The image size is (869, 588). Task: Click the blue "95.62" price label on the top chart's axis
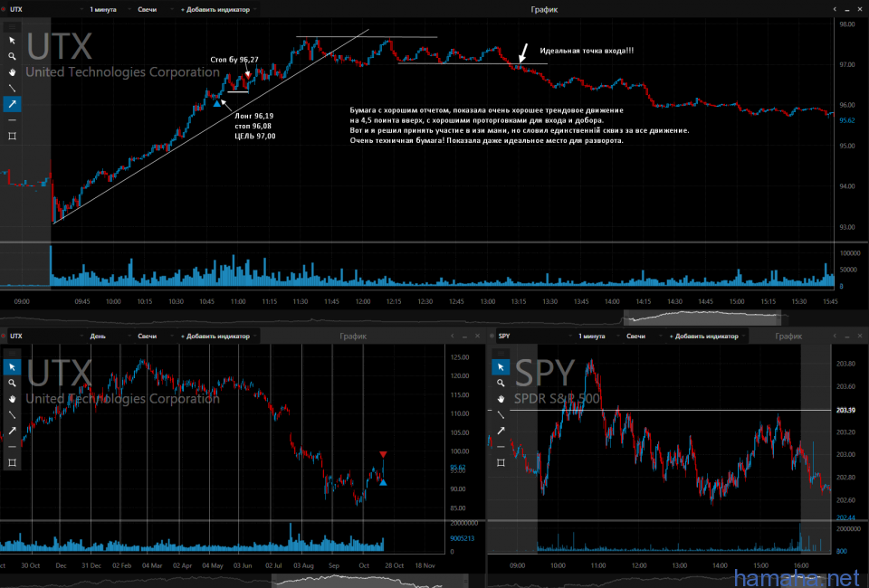pyautogui.click(x=847, y=120)
